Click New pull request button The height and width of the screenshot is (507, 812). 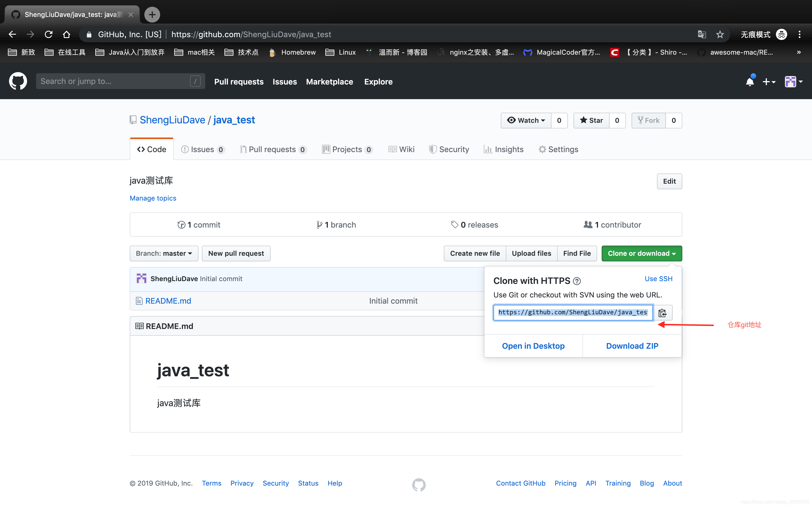[x=236, y=253]
